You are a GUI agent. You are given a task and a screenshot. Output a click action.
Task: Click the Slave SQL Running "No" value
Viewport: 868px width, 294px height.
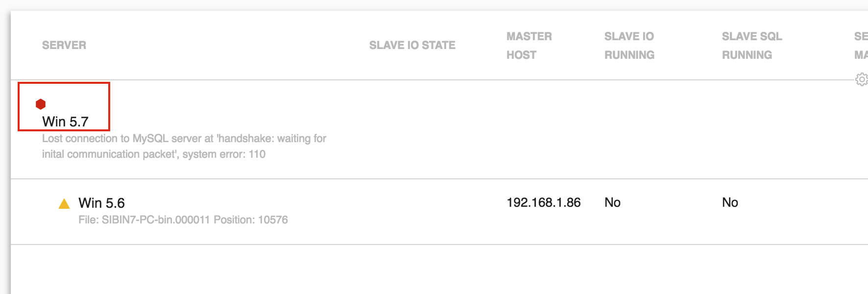tap(730, 202)
